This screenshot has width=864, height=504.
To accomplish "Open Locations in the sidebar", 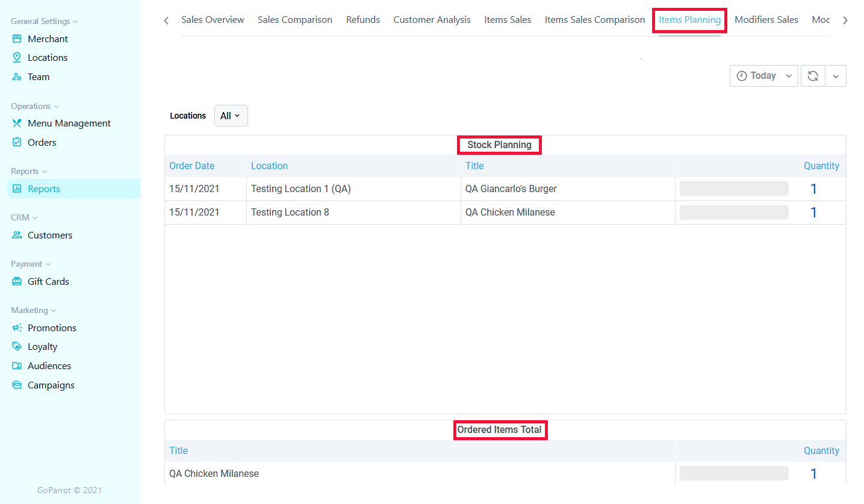I will [48, 57].
